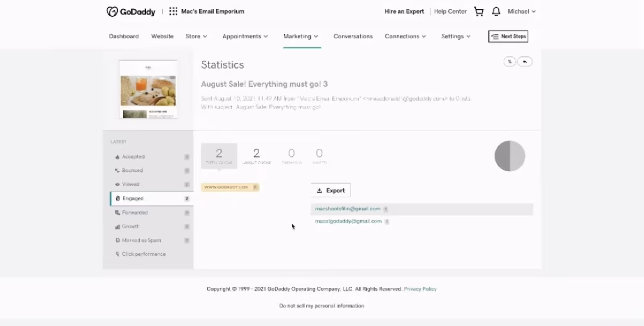644x326 pixels.
Task: Expand the Connections dropdown
Action: point(405,36)
